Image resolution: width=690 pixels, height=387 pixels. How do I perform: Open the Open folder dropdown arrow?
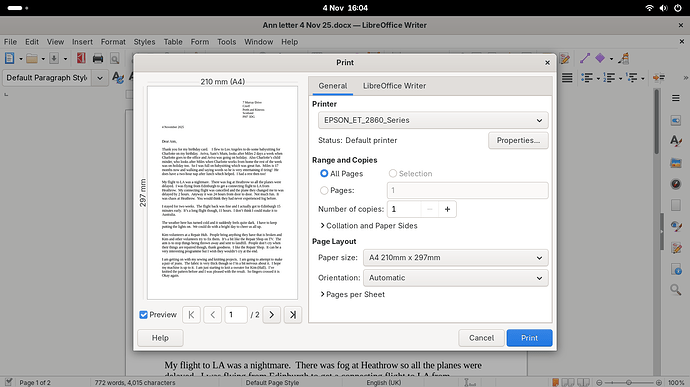point(43,59)
